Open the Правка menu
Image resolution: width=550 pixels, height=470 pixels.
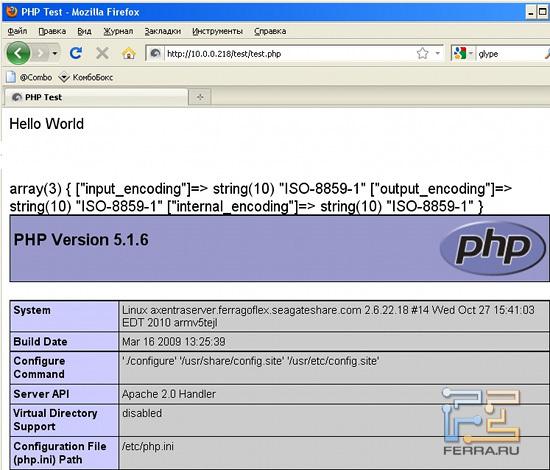[52, 31]
